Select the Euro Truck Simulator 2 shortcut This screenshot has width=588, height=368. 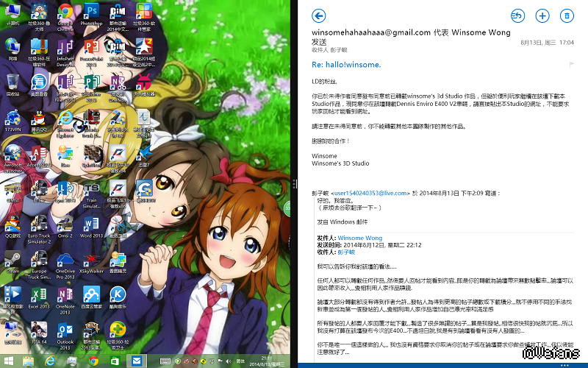pyautogui.click(x=39, y=230)
